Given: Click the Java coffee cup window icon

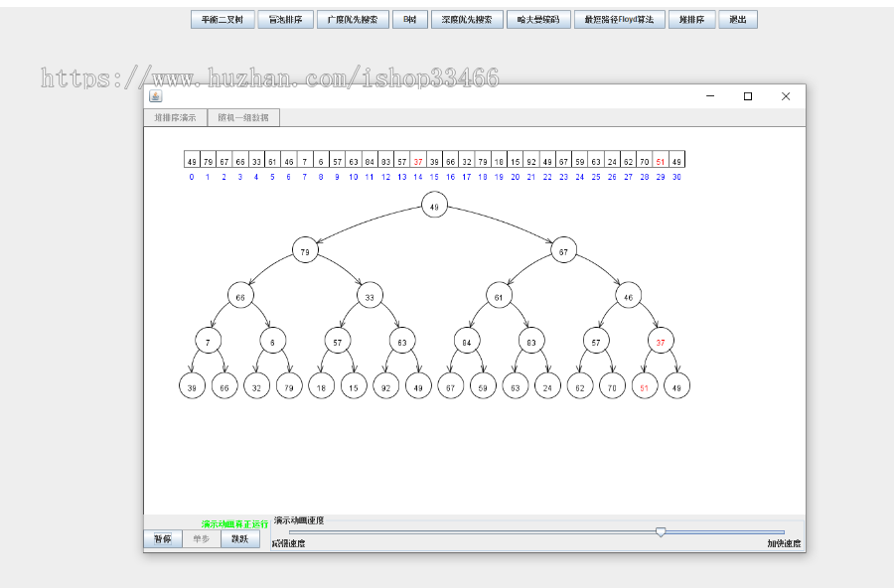Looking at the screenshot, I should click(x=154, y=95).
